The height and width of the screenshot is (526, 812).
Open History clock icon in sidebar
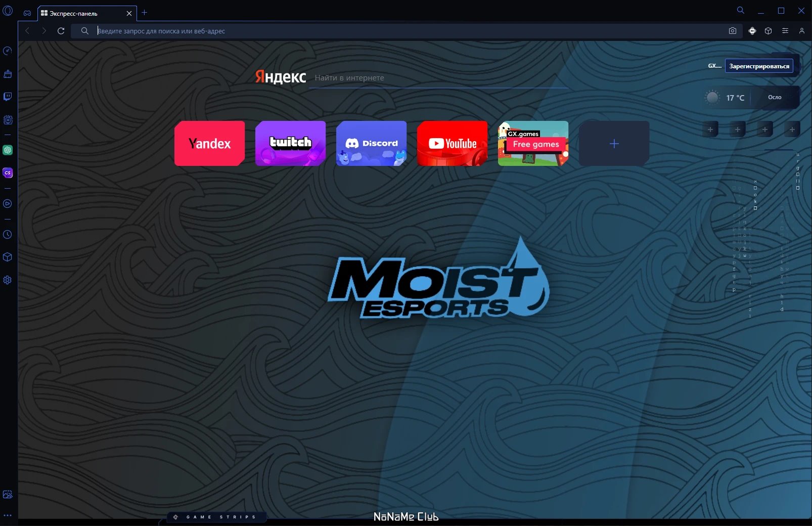8,235
